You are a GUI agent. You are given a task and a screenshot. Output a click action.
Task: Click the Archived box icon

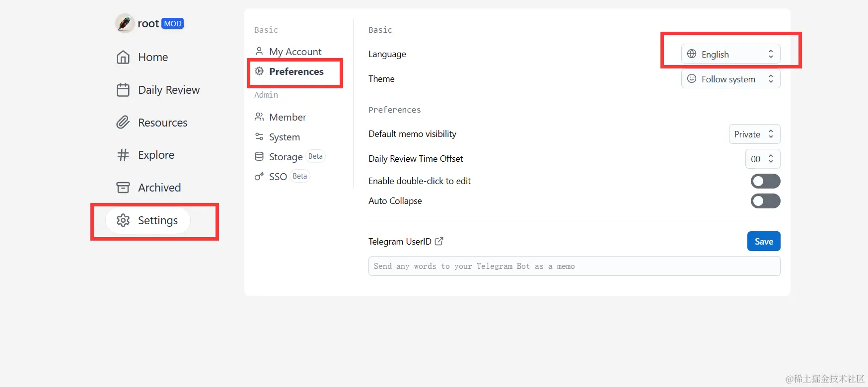tap(123, 188)
